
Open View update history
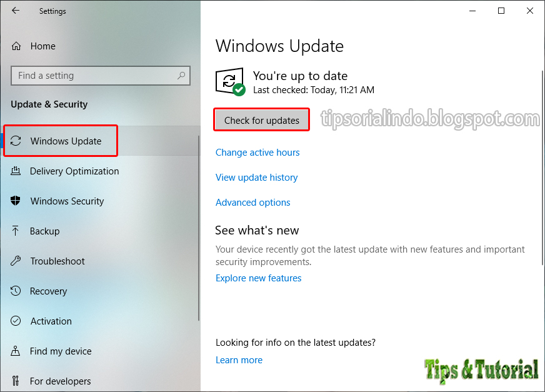(x=256, y=178)
